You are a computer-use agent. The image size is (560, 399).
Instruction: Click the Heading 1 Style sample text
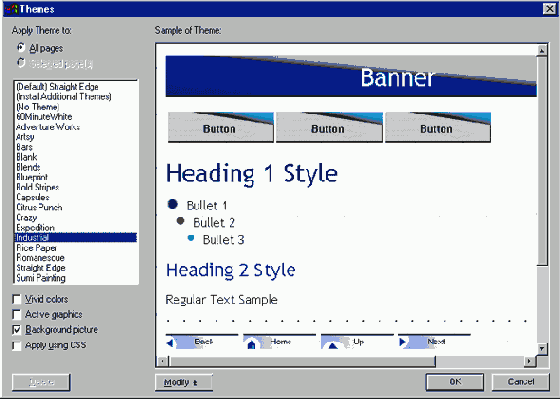pos(252,174)
